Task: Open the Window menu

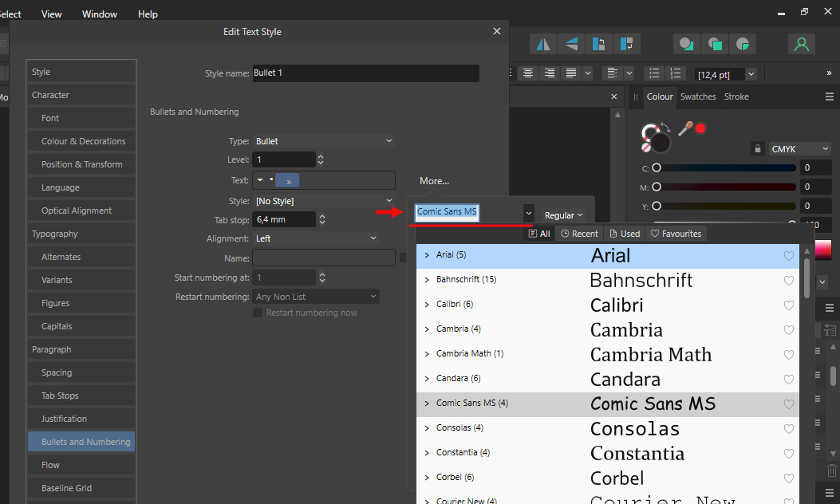Action: [x=100, y=14]
